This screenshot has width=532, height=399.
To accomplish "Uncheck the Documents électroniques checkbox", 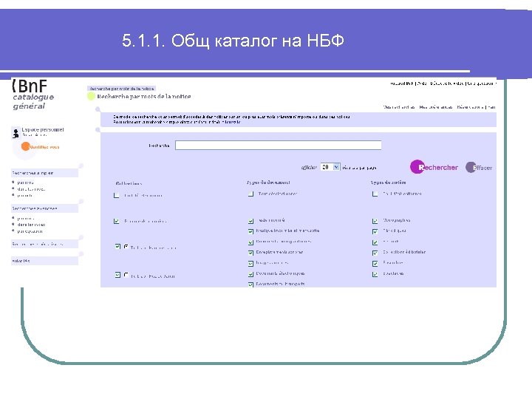I will pos(250,274).
